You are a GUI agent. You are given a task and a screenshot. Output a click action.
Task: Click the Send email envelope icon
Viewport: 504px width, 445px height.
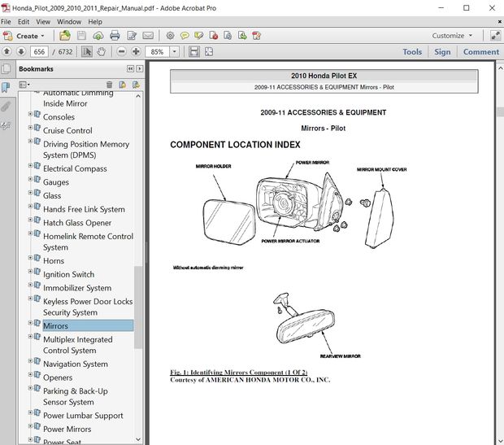pyautogui.click(x=148, y=36)
